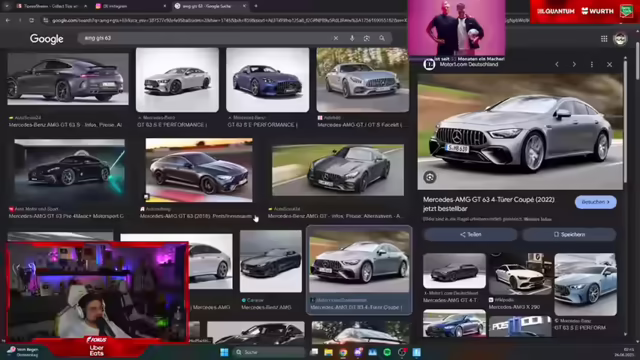
Task: Close the image preview panel
Action: point(609,64)
